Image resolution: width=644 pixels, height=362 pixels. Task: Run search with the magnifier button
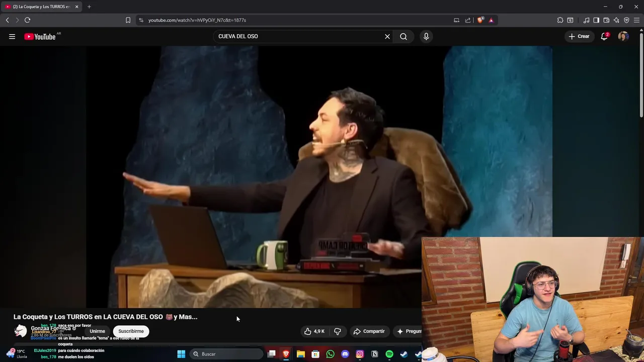tap(404, 36)
